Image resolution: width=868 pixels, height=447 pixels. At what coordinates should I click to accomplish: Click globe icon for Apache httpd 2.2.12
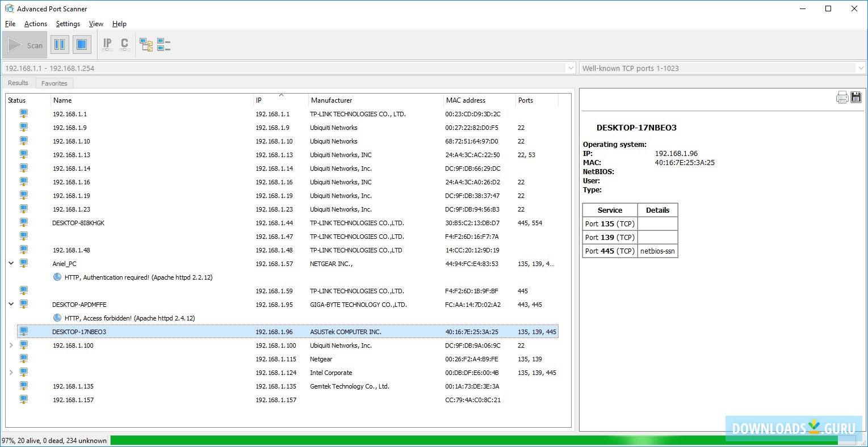coord(57,277)
